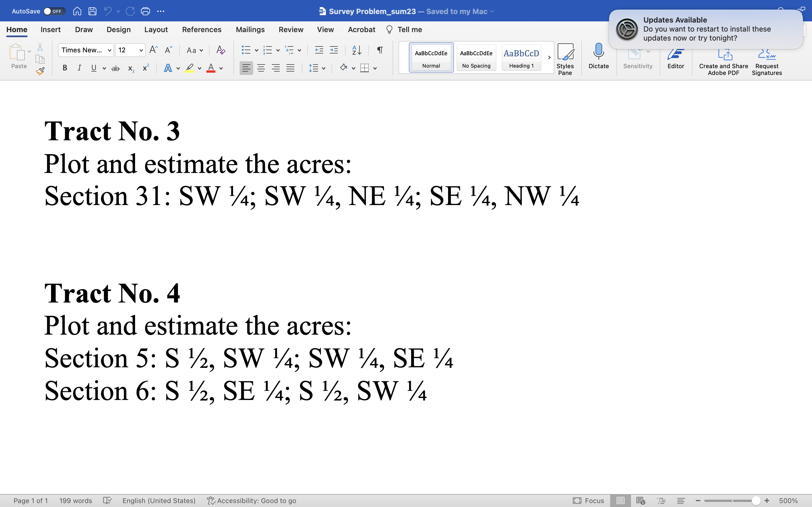The width and height of the screenshot is (812, 507).
Task: Show paragraph marks
Action: click(x=379, y=50)
